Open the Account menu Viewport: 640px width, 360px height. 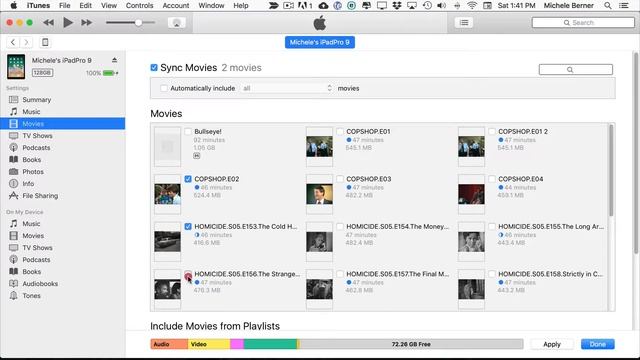pyautogui.click(x=176, y=5)
